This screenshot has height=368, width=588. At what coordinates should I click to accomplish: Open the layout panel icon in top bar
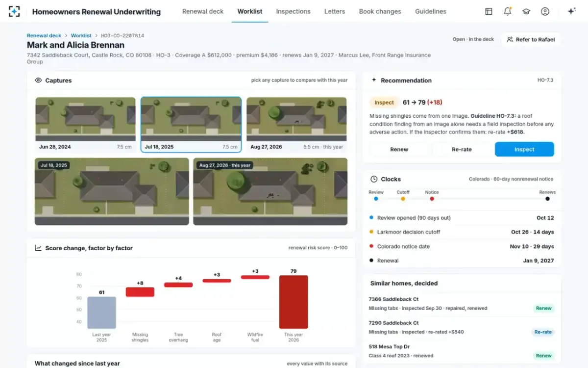[489, 11]
